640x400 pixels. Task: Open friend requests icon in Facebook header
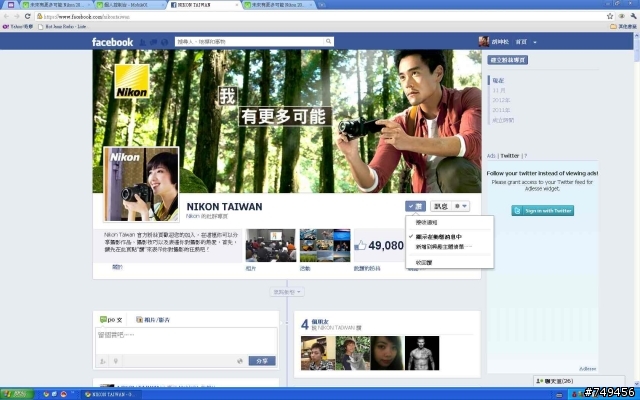[142, 42]
